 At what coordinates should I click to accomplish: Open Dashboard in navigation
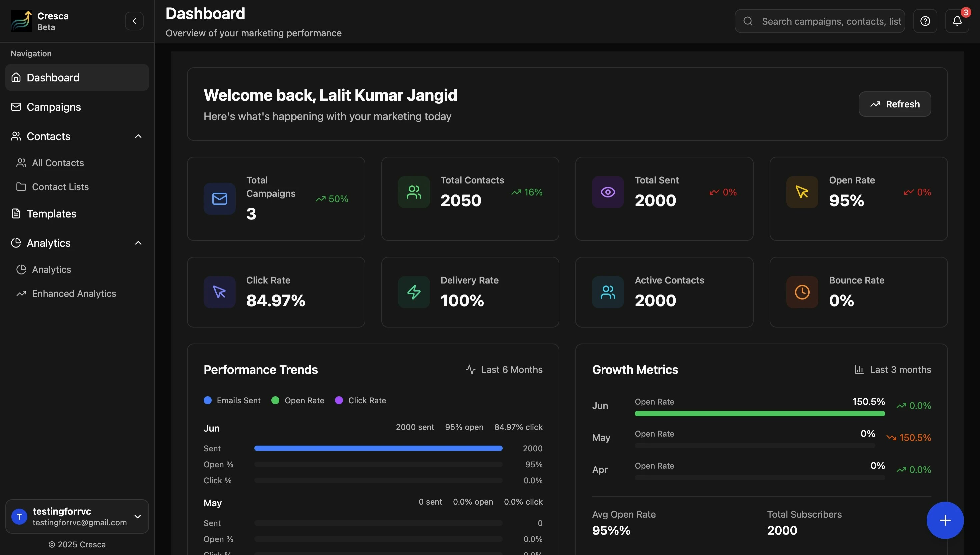coord(77,77)
